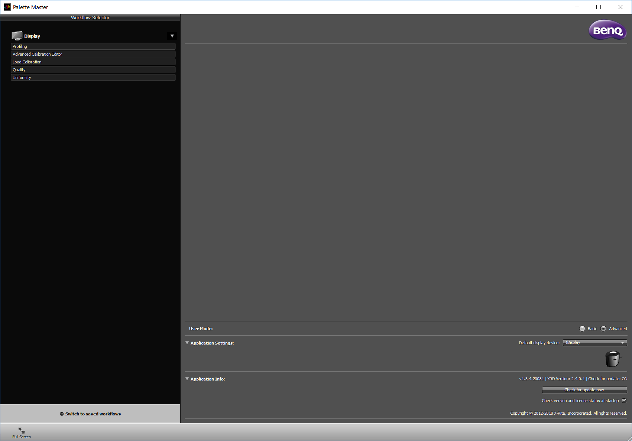Click the BenQ logo
The width and height of the screenshot is (632, 441).
(x=607, y=30)
